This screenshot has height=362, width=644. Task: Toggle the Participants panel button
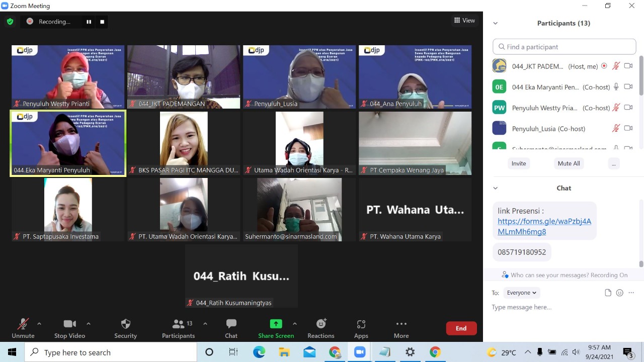pyautogui.click(x=178, y=328)
